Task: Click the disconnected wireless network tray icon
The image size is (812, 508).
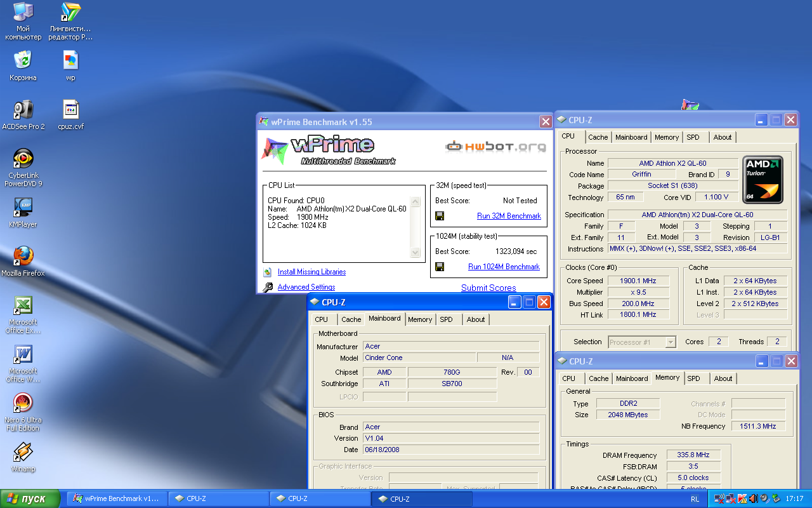Action: coord(719,498)
